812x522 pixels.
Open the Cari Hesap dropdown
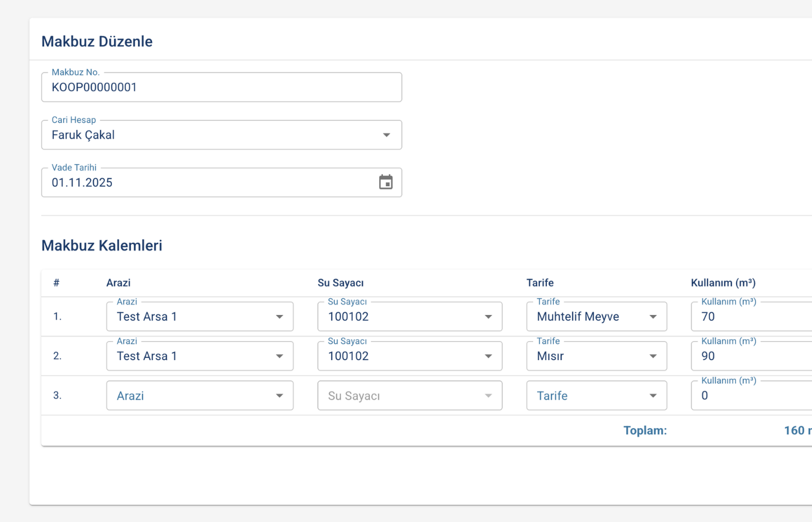click(221, 135)
